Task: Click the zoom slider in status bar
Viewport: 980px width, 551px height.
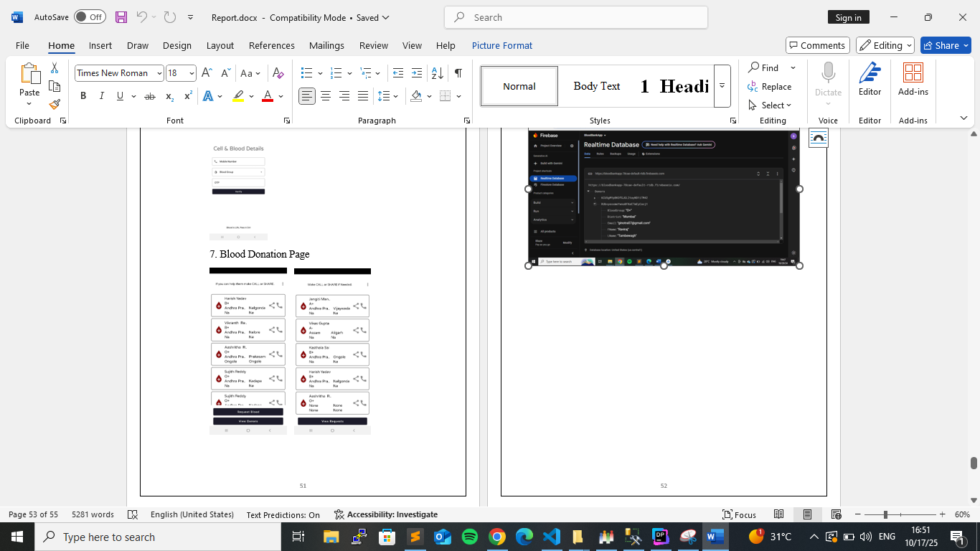Action: click(885, 514)
